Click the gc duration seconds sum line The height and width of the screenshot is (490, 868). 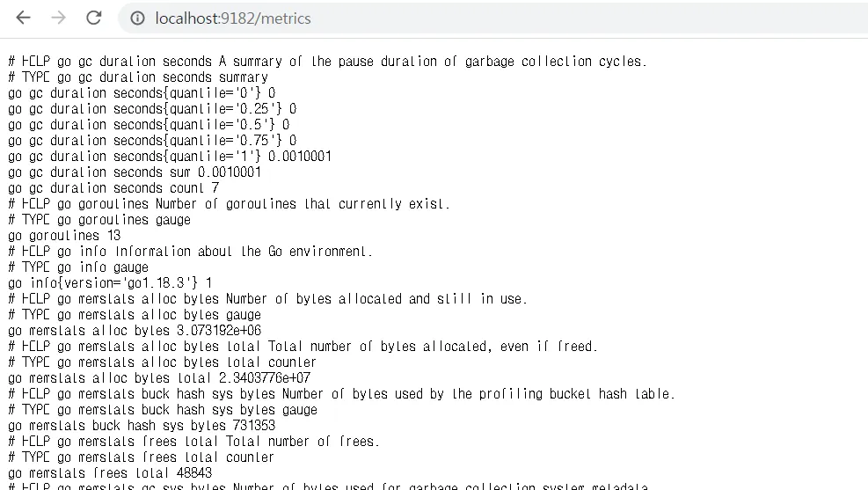pos(135,172)
